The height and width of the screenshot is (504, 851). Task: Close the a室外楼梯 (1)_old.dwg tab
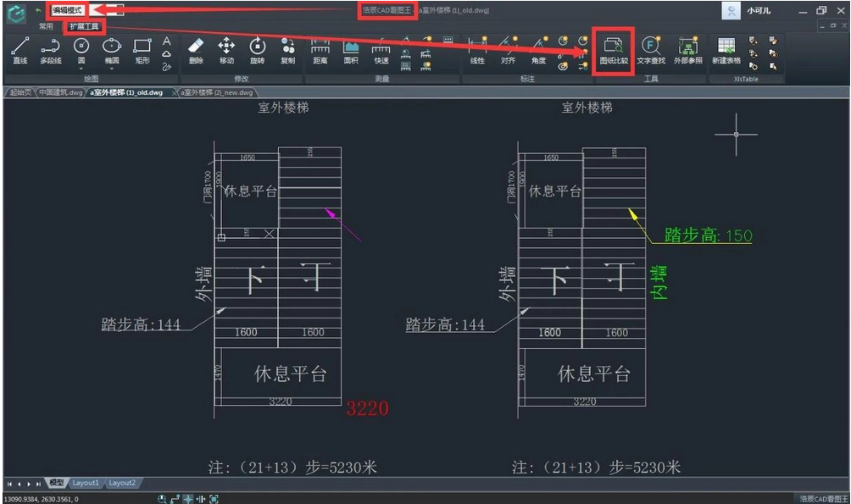(175, 93)
